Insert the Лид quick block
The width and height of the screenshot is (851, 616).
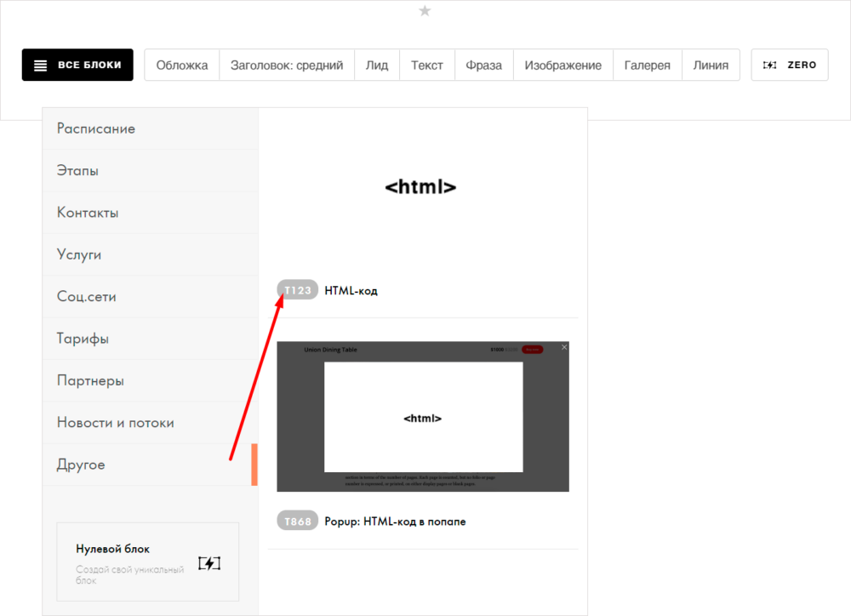(377, 65)
